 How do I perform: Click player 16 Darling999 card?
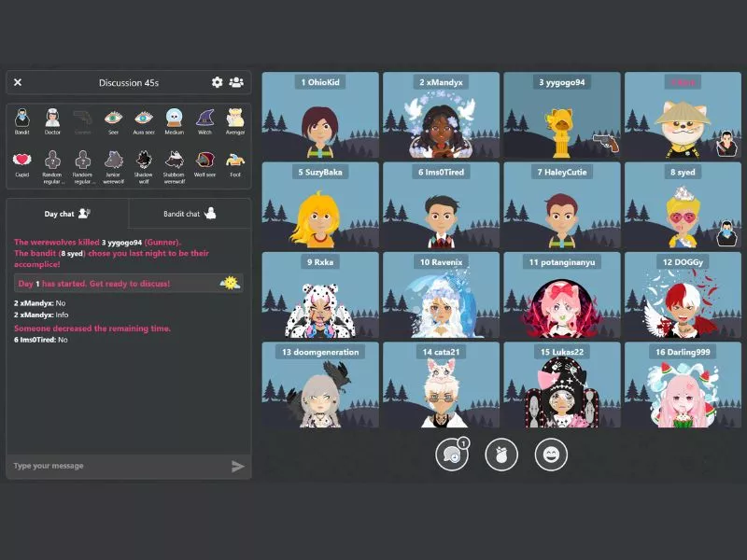tap(683, 385)
